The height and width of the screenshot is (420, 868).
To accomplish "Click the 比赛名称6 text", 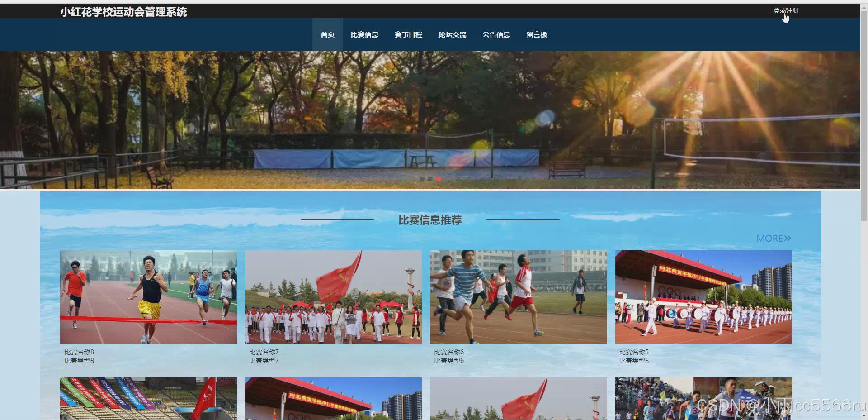I will point(449,352).
